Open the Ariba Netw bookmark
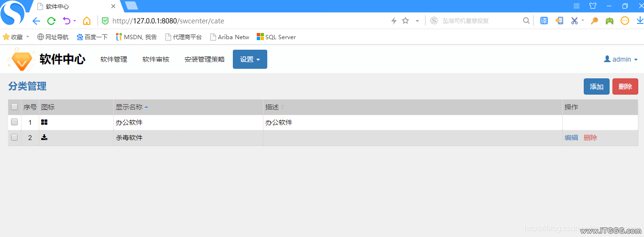 click(x=229, y=37)
